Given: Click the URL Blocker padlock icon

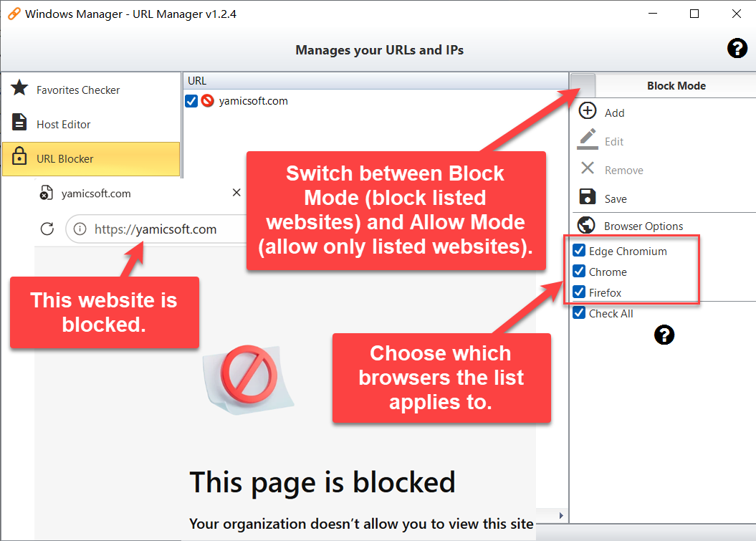Looking at the screenshot, I should [x=19, y=156].
